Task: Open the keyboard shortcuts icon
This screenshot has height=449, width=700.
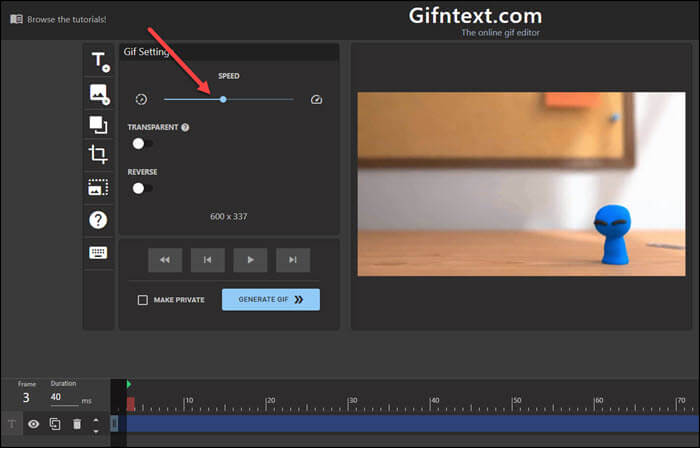Action: [98, 253]
